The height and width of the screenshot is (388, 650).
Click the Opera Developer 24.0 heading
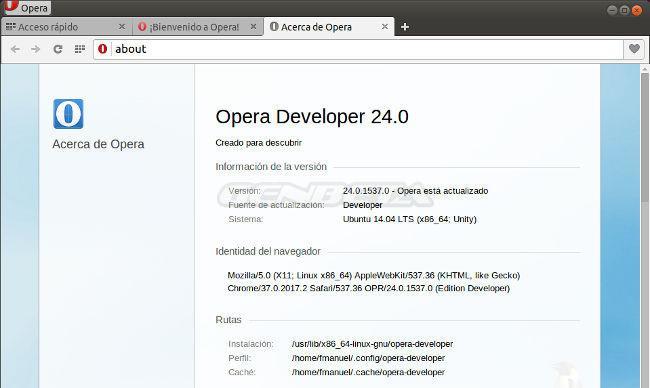click(x=312, y=116)
